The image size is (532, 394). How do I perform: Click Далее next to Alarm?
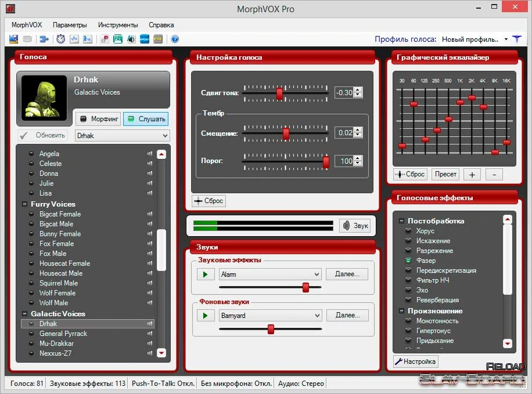(x=347, y=274)
